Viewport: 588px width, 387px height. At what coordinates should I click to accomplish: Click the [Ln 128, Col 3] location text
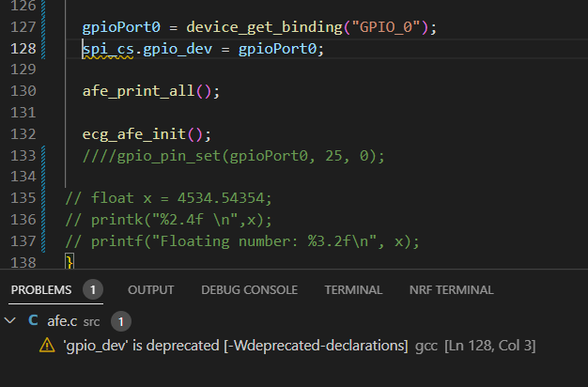click(489, 346)
